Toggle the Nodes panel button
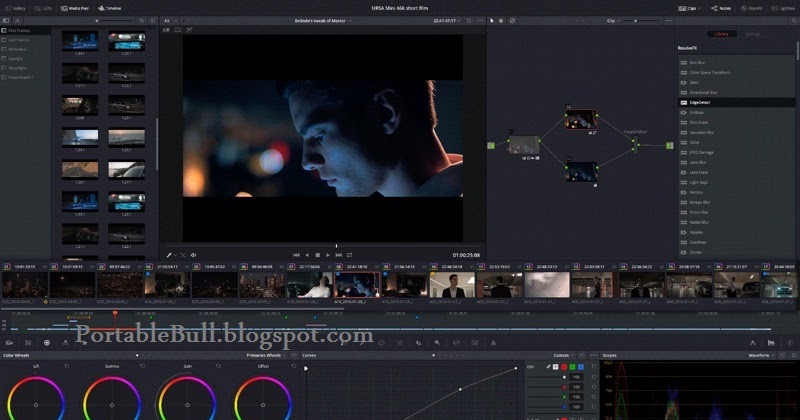Screen dimensions: 800x420 (x=721, y=8)
